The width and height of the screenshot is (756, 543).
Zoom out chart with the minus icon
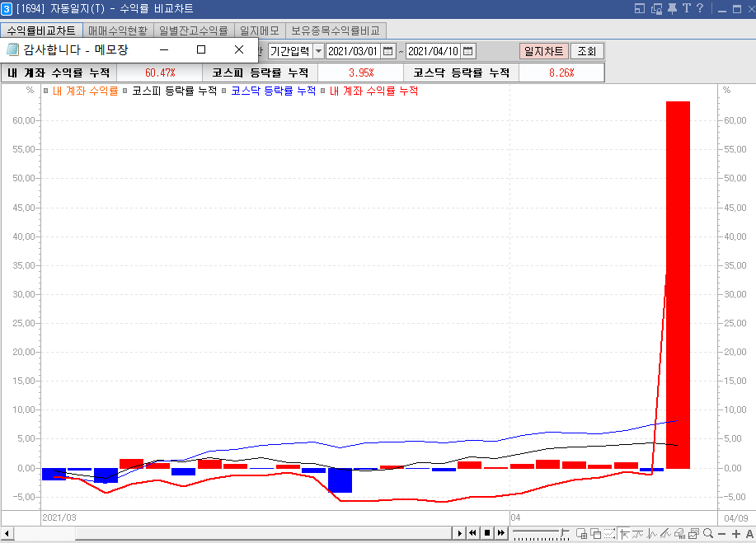(x=722, y=533)
